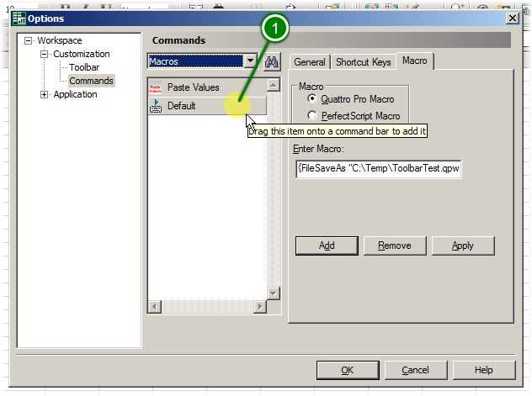Collapse the Customization tree node
Screen dimensions: 532x396
tap(45, 55)
